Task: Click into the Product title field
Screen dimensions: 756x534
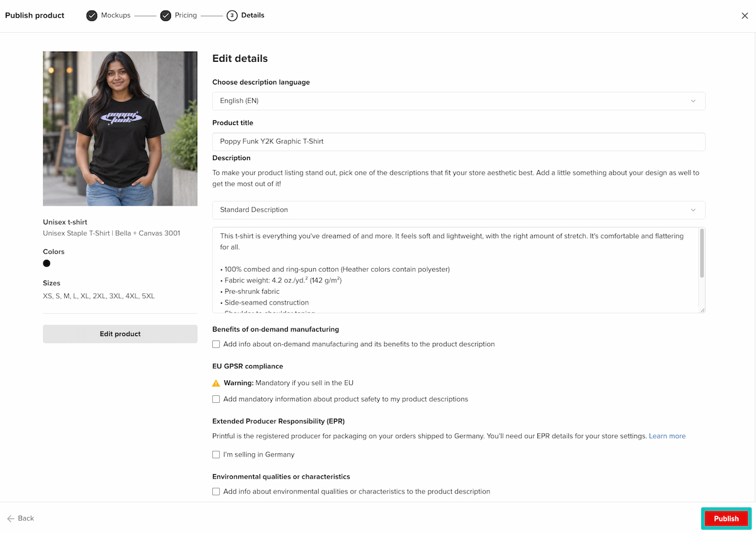Action: coord(459,142)
